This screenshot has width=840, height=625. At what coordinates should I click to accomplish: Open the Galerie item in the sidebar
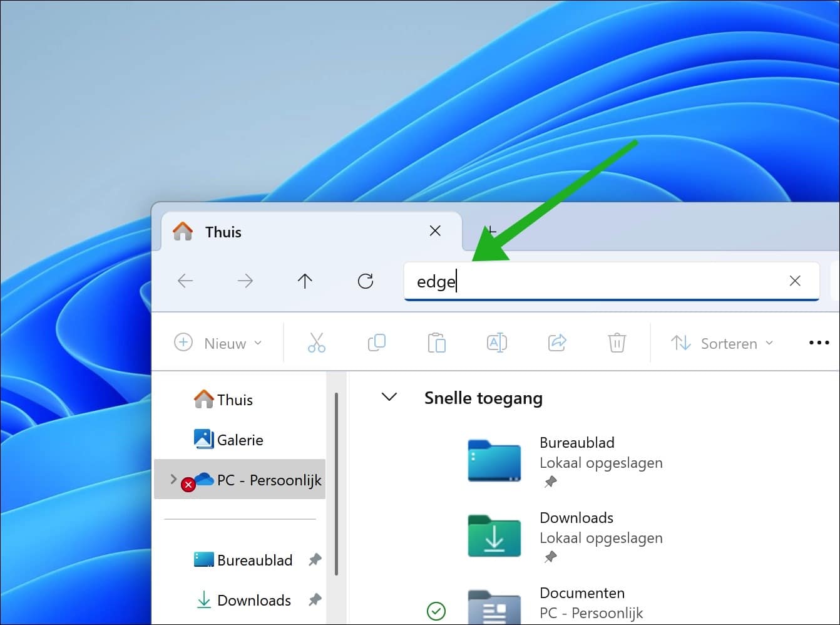click(240, 439)
